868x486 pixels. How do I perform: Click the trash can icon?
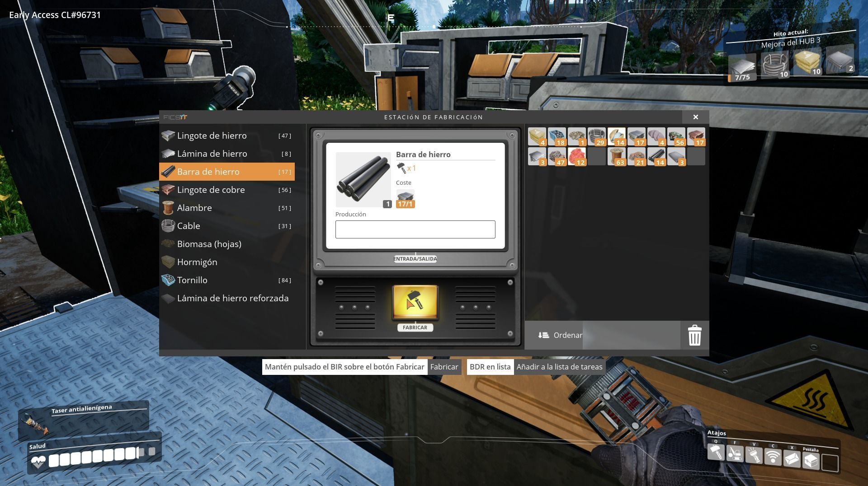[x=694, y=335]
